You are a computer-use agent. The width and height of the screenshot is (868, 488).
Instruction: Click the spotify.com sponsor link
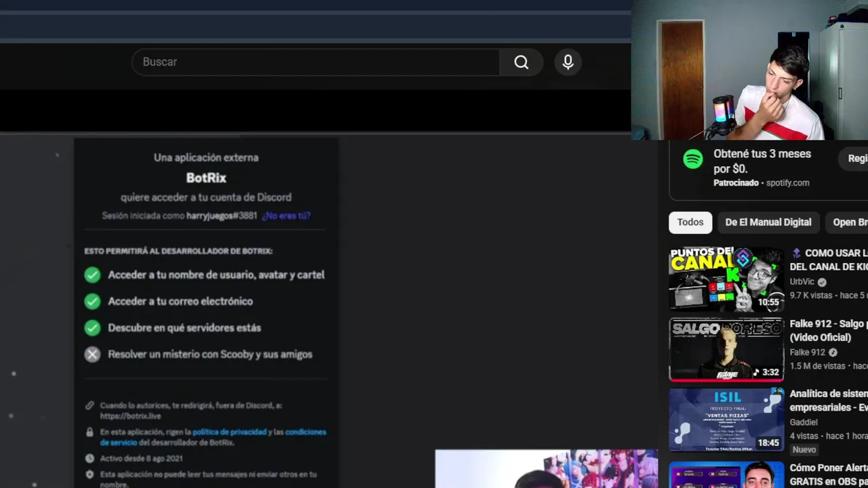(787, 183)
